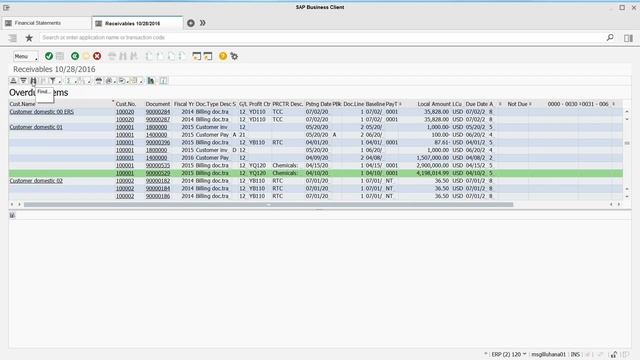Select the Receivables 10/28/2016 tab

point(138,23)
